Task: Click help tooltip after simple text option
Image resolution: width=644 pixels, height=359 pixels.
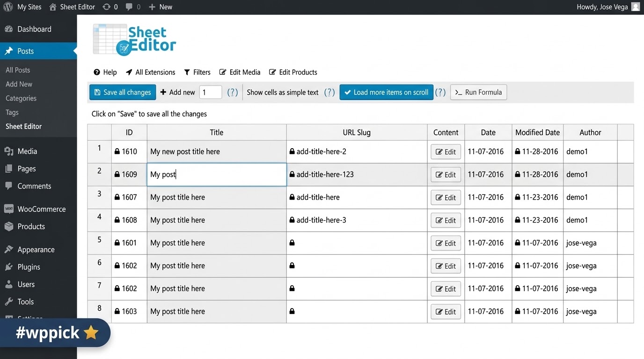Action: [x=329, y=92]
